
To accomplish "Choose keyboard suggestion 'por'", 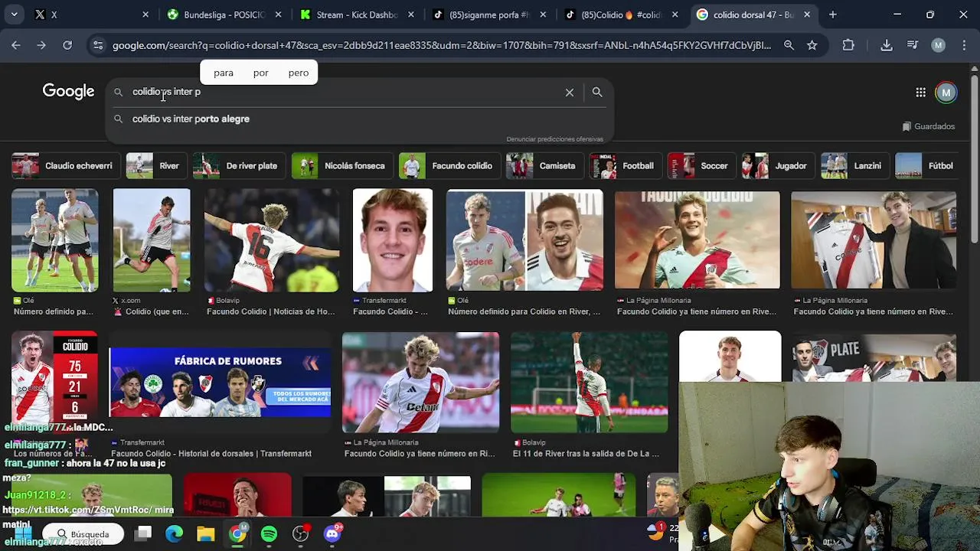I will click(260, 73).
